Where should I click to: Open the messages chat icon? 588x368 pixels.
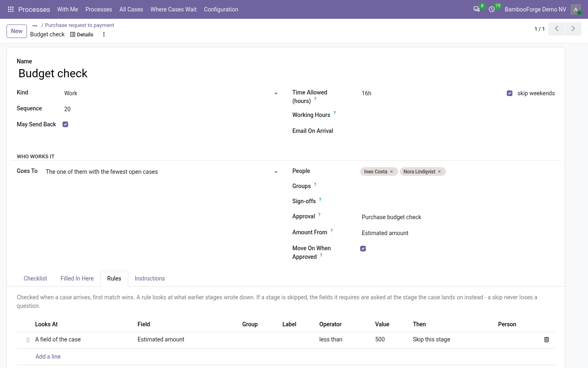tap(476, 9)
